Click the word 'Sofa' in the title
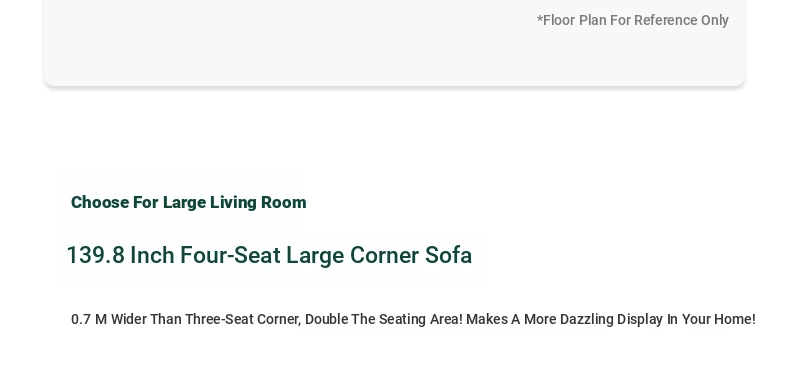 (448, 255)
